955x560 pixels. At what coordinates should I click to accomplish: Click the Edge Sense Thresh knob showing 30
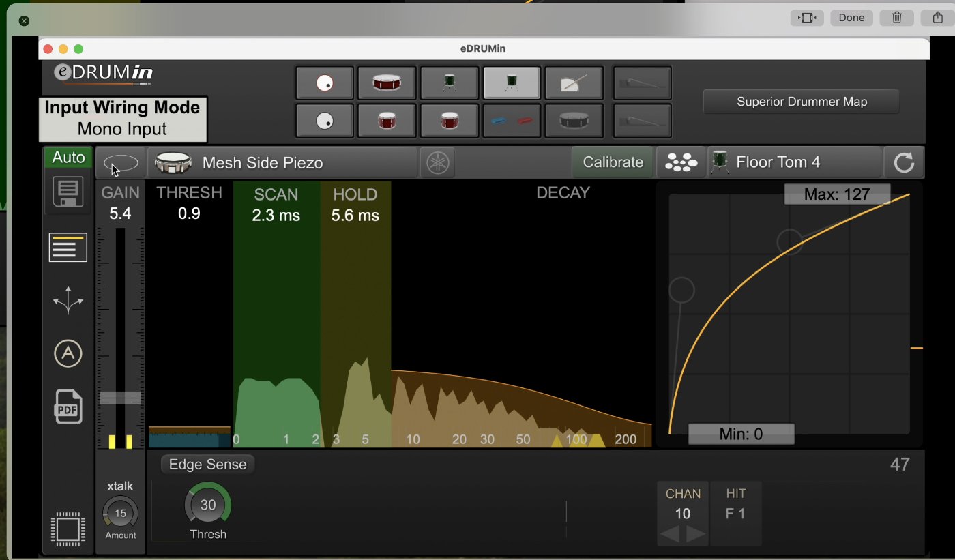pyautogui.click(x=208, y=505)
